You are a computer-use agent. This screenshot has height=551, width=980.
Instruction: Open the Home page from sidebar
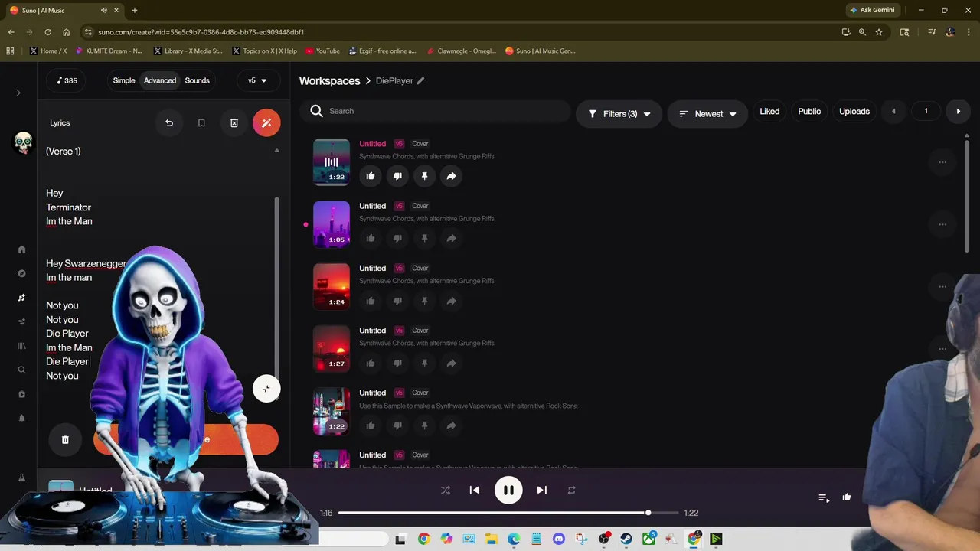[x=21, y=249]
